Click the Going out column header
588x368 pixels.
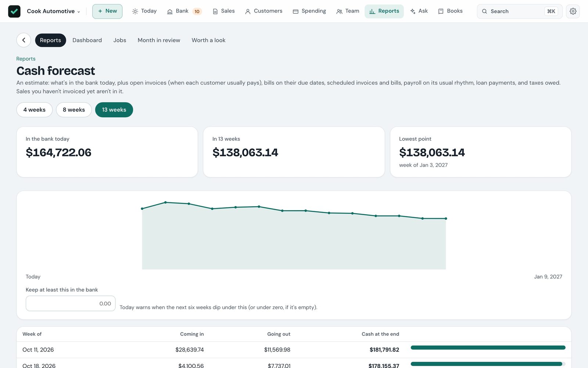[x=279, y=334]
